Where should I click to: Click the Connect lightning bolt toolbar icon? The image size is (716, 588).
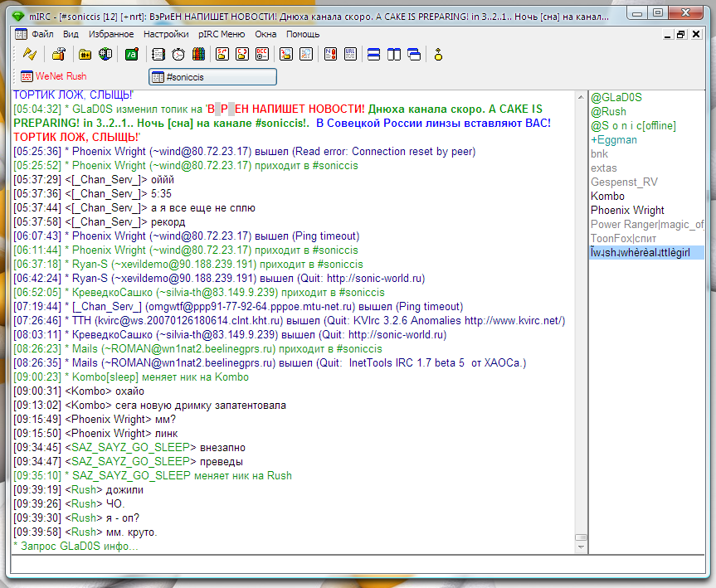coord(30,55)
